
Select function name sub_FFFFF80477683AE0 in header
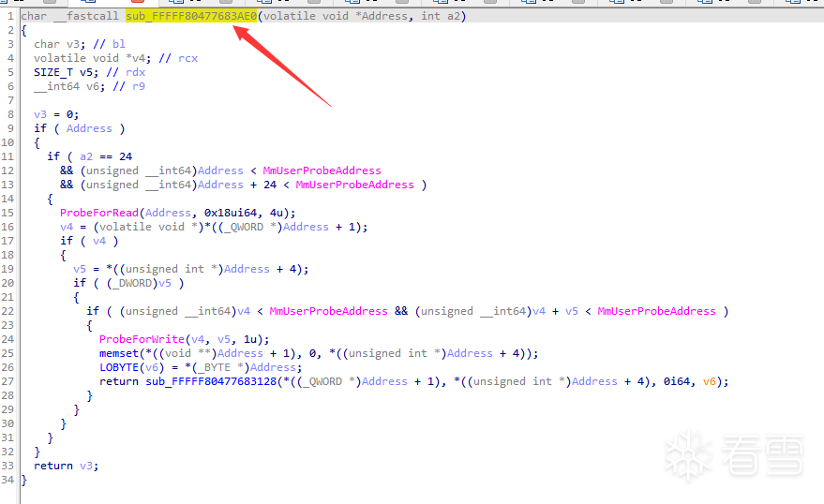pos(191,16)
